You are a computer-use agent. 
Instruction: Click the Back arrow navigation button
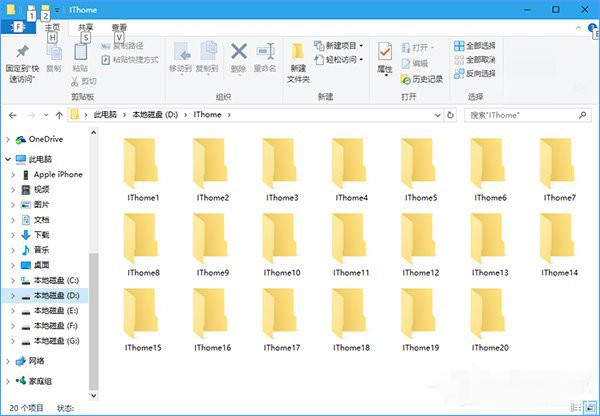coord(11,115)
